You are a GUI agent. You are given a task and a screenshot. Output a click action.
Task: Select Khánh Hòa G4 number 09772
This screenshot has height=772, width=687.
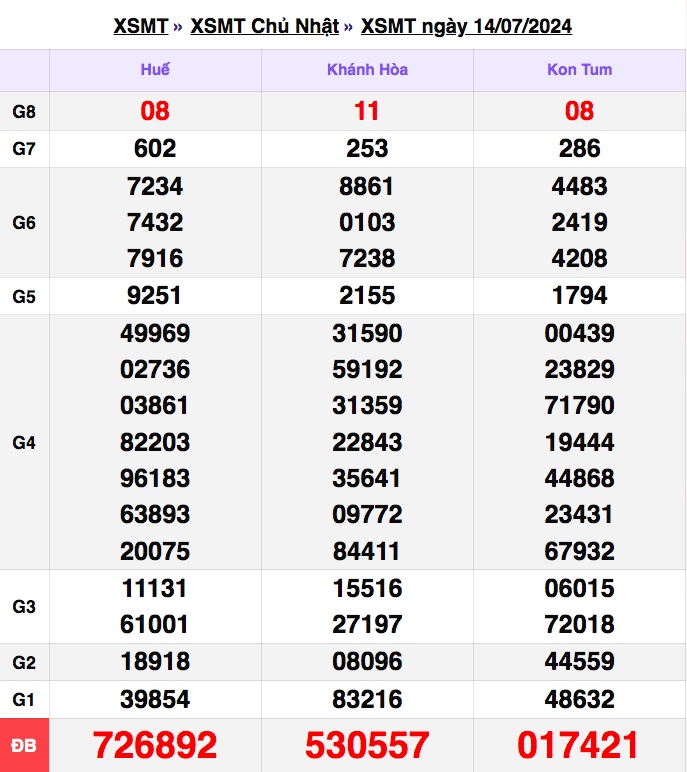[x=367, y=515]
